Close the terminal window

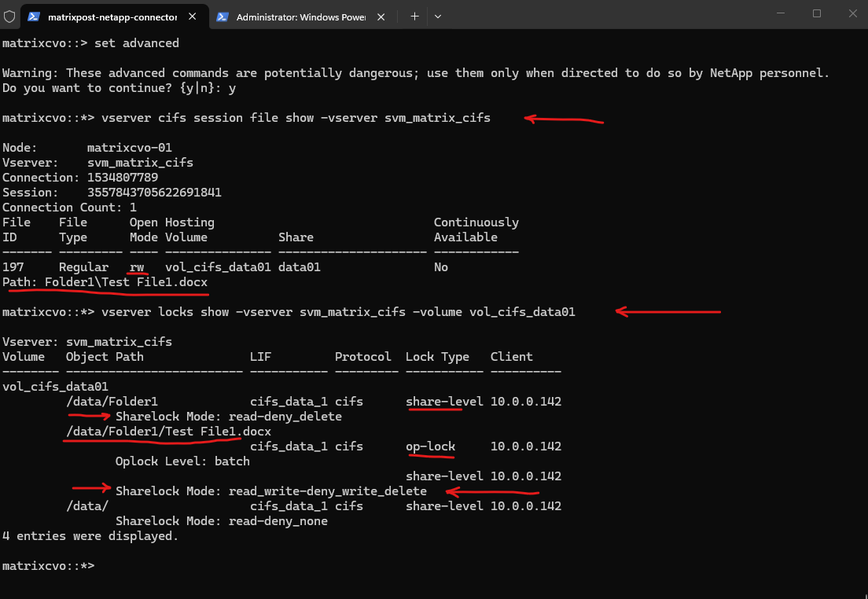(x=852, y=13)
